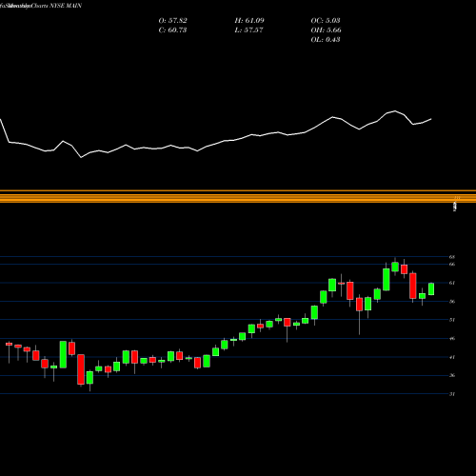476x476 pixels.
Task: Click the price axis label '61'
Action: pyautogui.click(x=452, y=283)
